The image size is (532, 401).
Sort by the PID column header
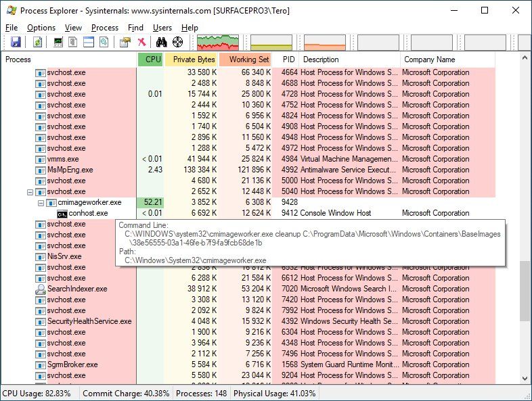coord(286,60)
